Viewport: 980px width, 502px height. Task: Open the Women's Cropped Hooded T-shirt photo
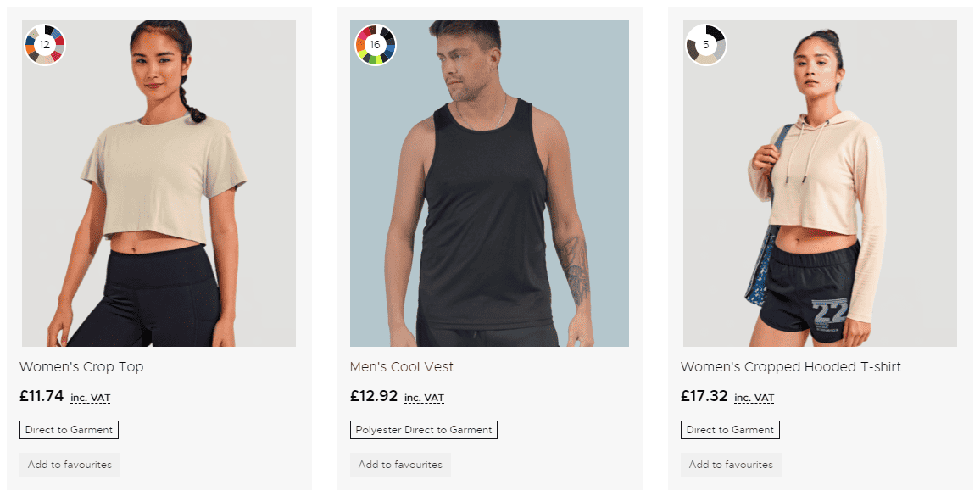coord(820,195)
